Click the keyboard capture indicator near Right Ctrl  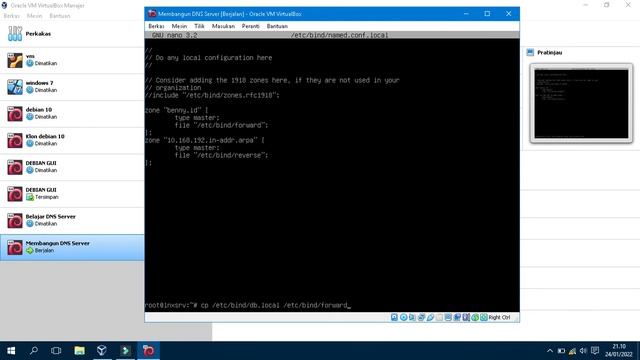(484, 317)
